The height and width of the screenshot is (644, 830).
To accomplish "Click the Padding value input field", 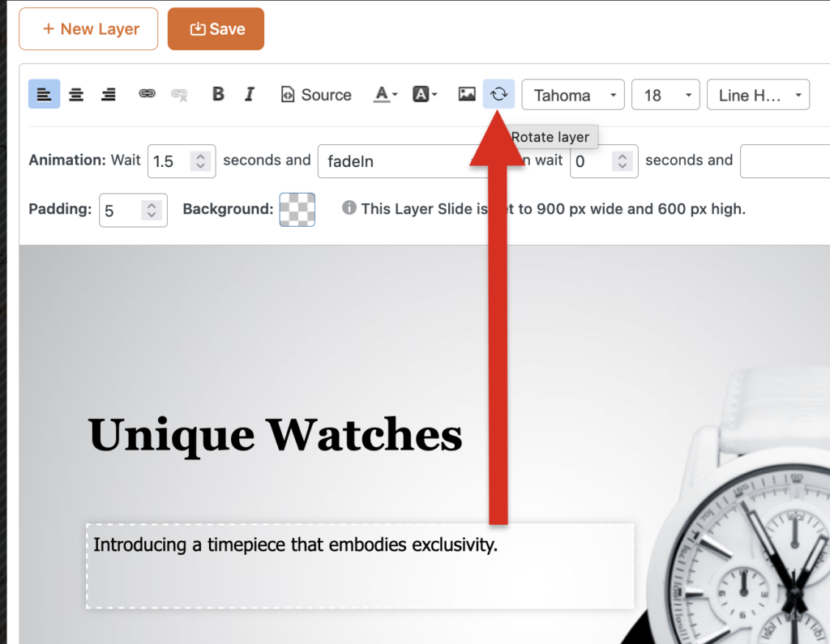I will [123, 210].
